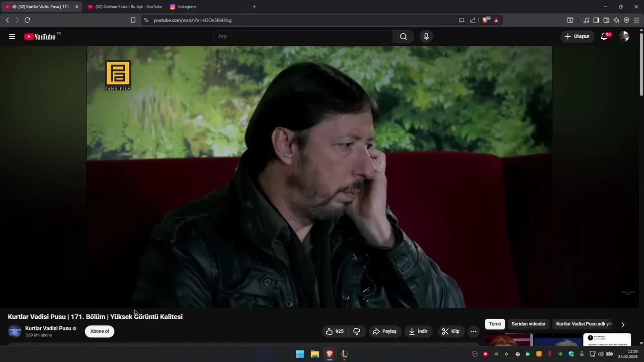Click the install/cast screen icon in address bar
The image size is (644, 362).
click(461, 20)
